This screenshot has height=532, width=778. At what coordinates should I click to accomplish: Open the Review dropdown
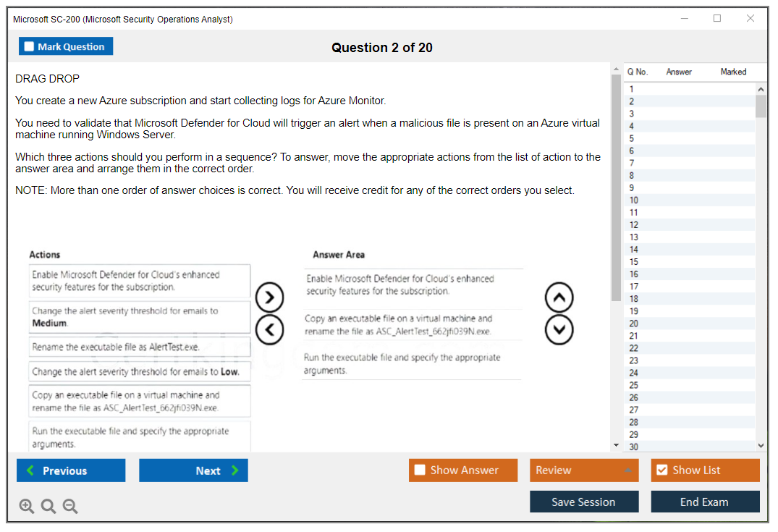(x=583, y=470)
